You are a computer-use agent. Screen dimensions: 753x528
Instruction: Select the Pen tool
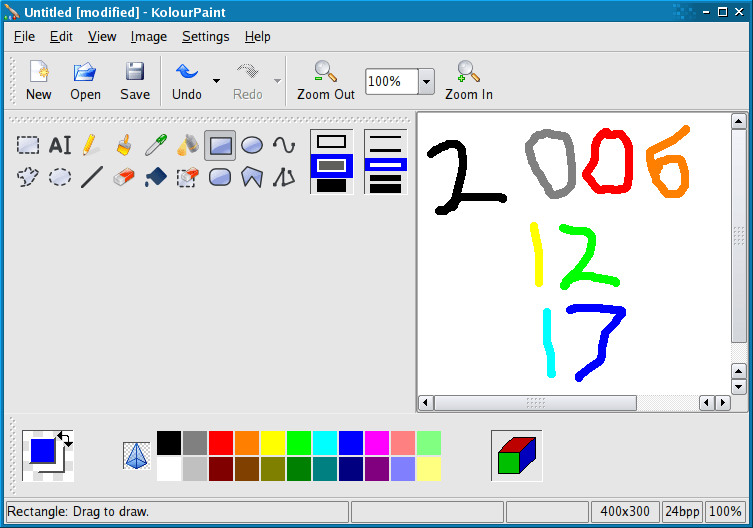[x=91, y=145]
